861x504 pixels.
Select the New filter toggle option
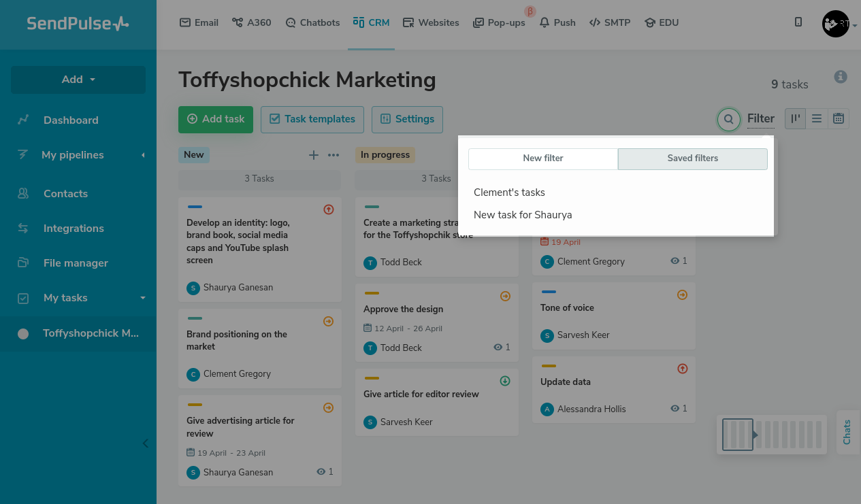click(543, 158)
